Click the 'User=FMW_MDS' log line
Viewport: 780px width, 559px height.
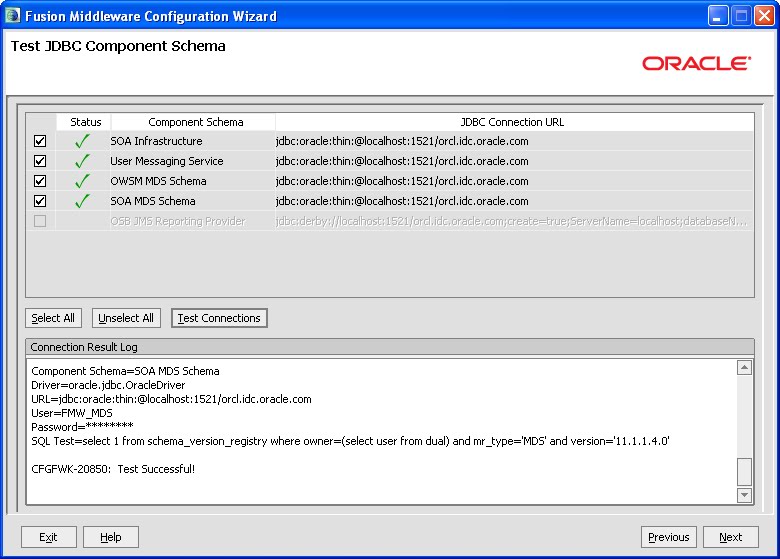72,413
